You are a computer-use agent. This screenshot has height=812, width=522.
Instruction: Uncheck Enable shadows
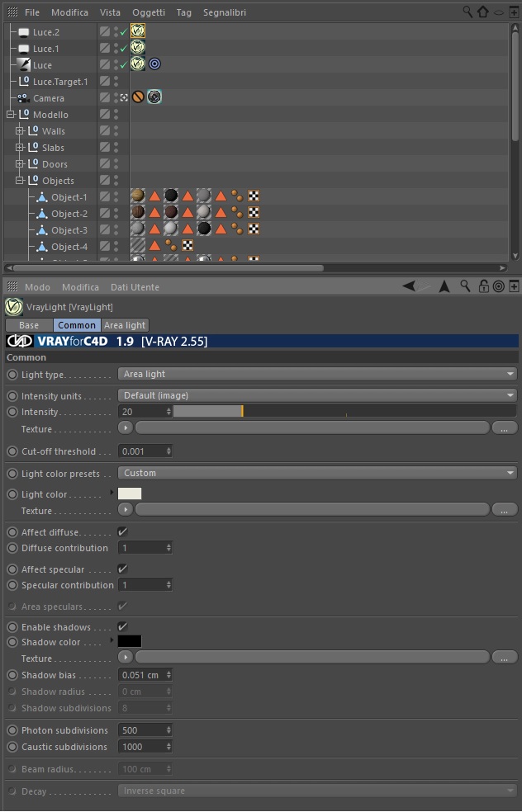click(122, 626)
